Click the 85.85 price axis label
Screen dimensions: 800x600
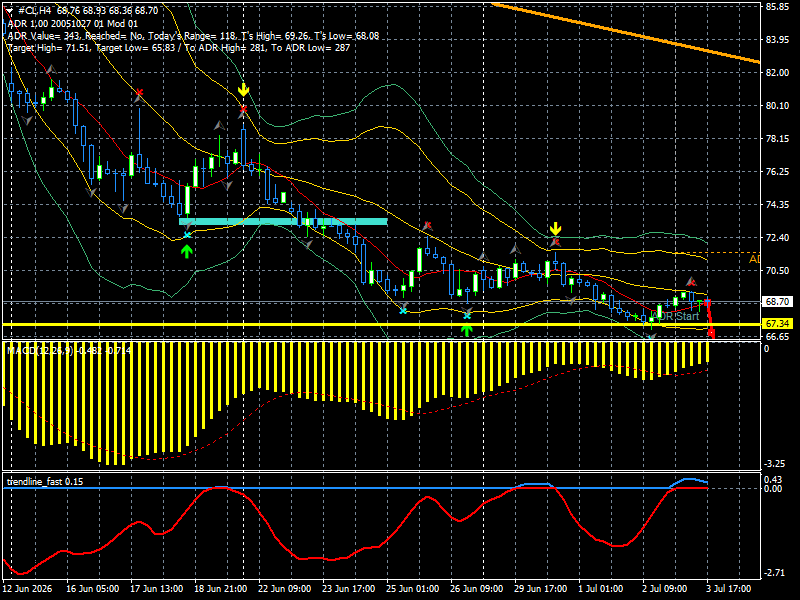point(777,7)
